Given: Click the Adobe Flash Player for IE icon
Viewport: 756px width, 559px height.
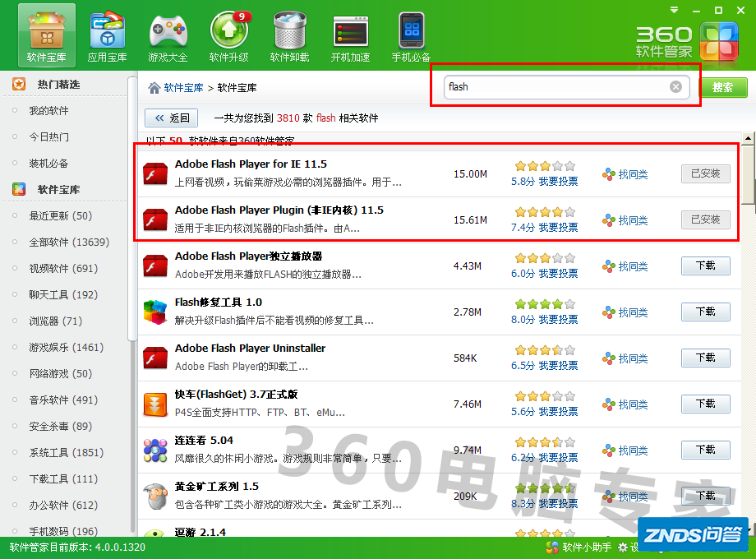Looking at the screenshot, I should pos(155,173).
